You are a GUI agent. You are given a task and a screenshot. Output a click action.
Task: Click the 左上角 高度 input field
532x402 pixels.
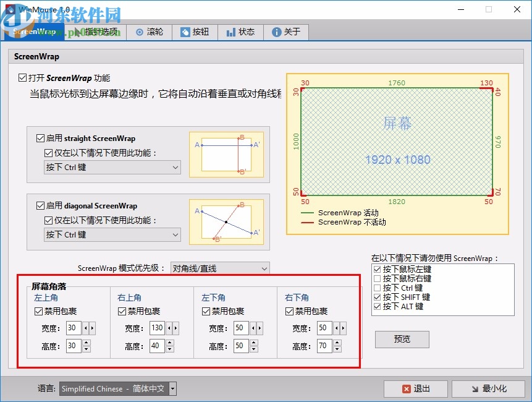tap(74, 346)
